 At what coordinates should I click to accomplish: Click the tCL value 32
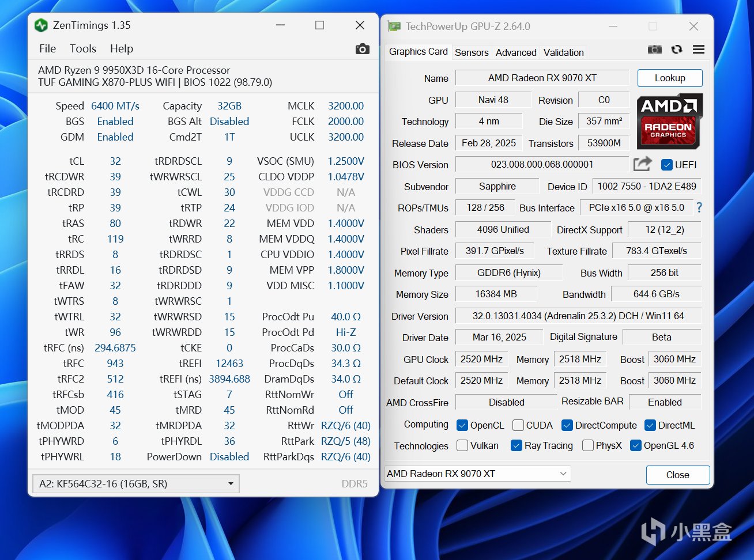(x=115, y=161)
